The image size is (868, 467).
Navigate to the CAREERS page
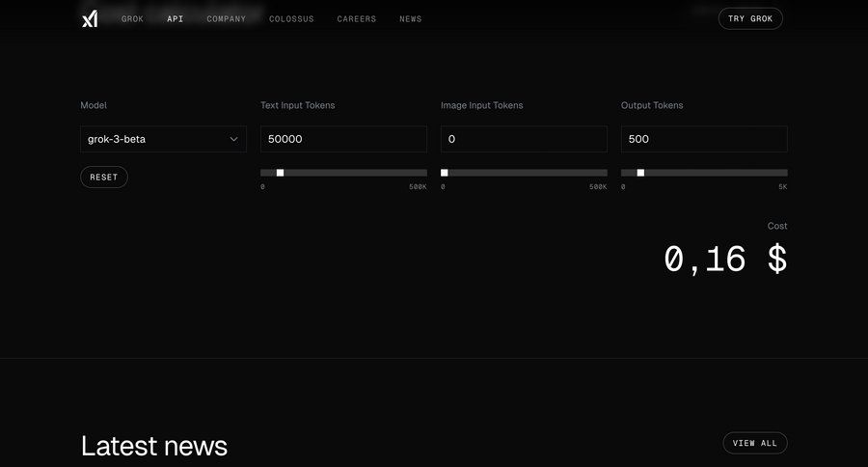(357, 19)
